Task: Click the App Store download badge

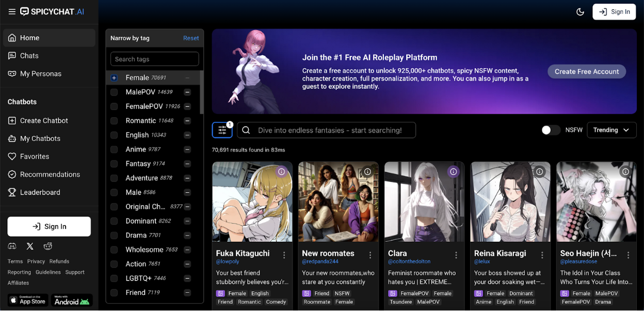Action: point(27,301)
